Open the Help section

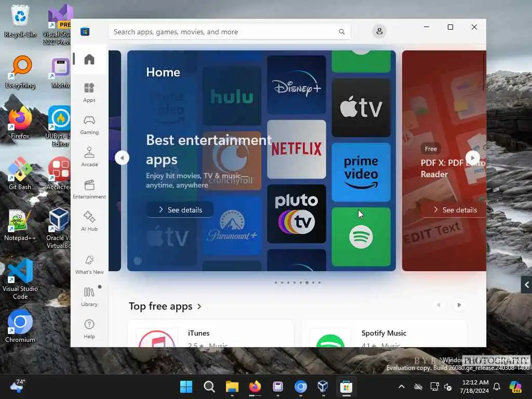pos(89,329)
